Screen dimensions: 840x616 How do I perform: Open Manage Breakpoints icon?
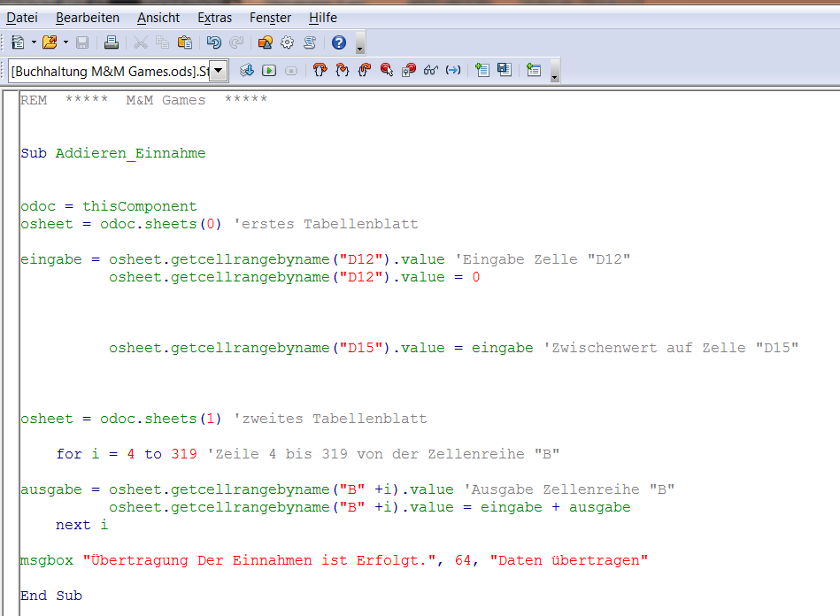pyautogui.click(x=408, y=70)
